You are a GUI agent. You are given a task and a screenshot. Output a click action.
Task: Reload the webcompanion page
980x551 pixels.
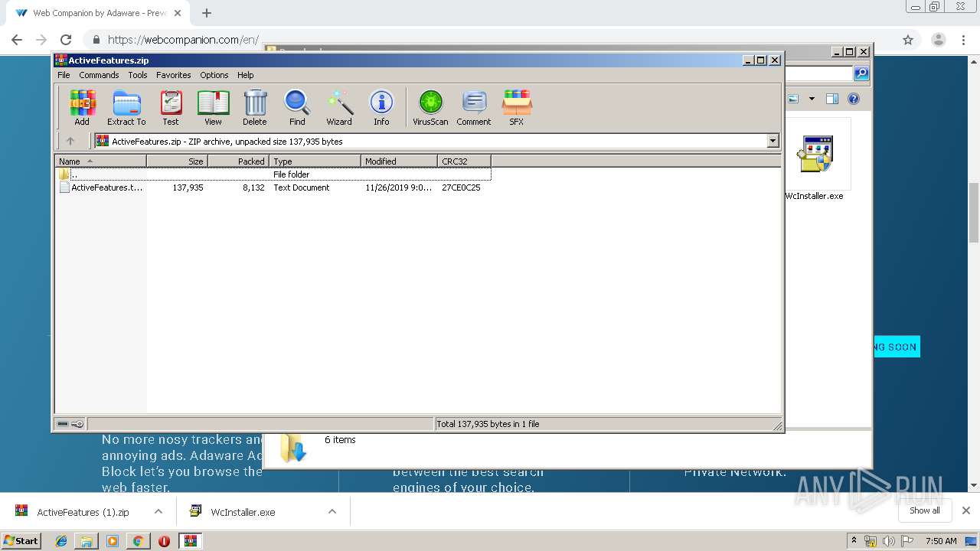click(66, 40)
